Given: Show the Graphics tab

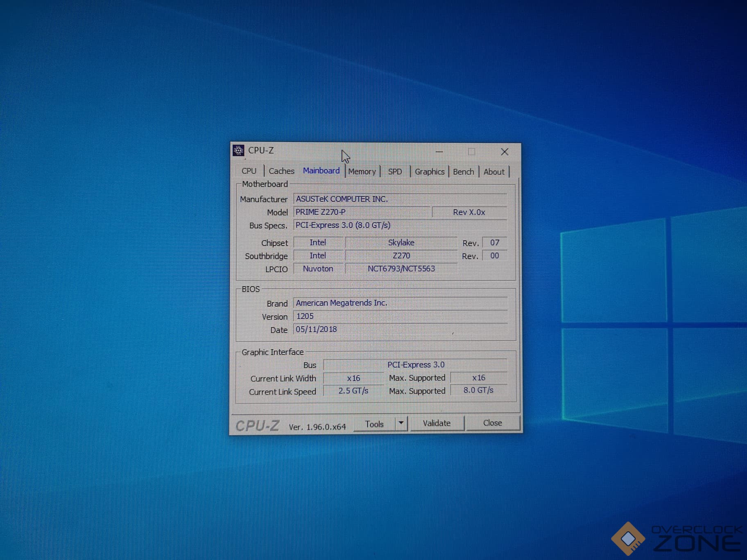Looking at the screenshot, I should coord(429,172).
